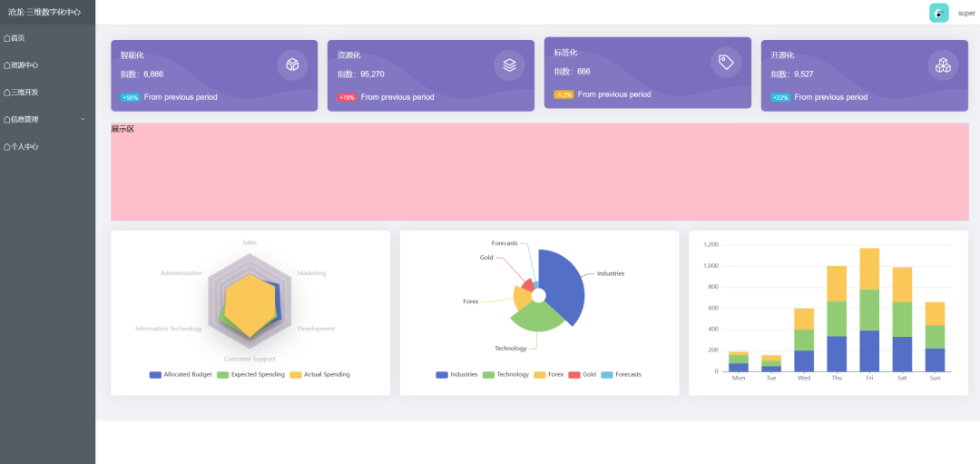This screenshot has height=464, width=980.
Task: Click the 展示区 label
Action: pos(122,130)
